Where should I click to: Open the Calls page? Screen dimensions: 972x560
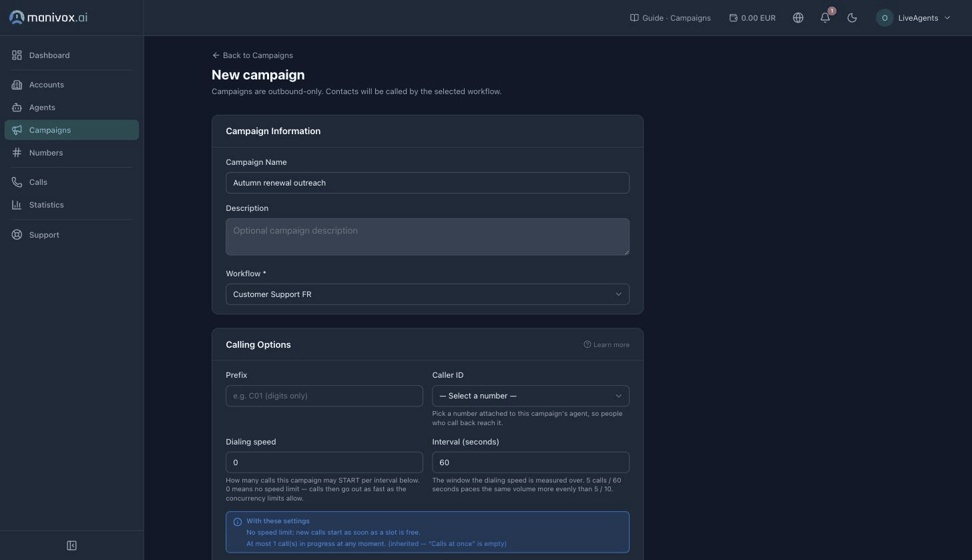[x=71, y=182]
